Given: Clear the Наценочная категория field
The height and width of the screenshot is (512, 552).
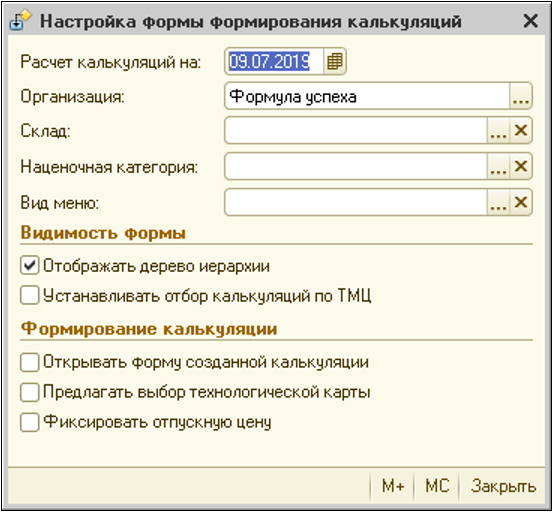Looking at the screenshot, I should [521, 167].
